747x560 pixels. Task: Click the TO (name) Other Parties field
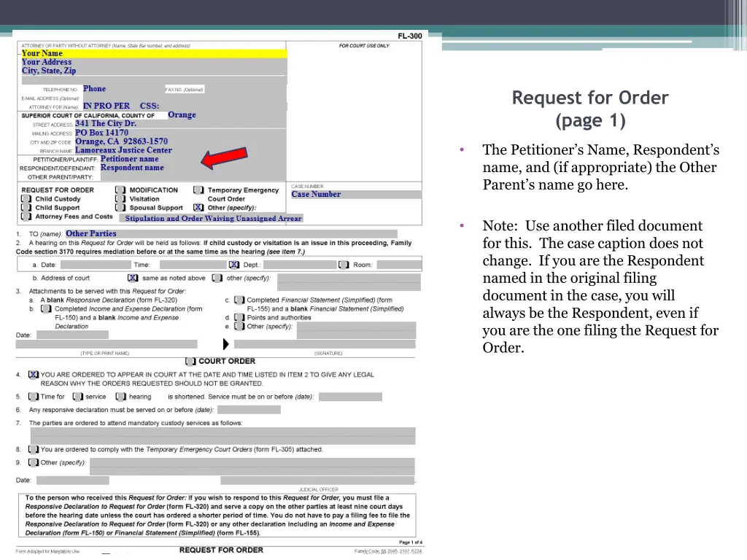[x=231, y=234]
